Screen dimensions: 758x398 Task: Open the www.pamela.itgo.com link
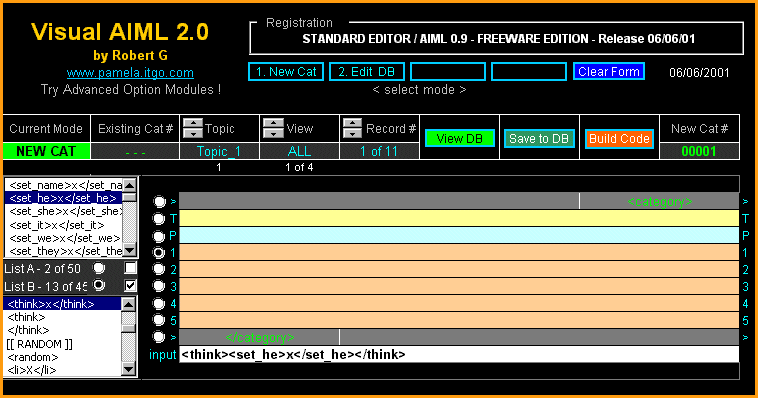click(130, 73)
